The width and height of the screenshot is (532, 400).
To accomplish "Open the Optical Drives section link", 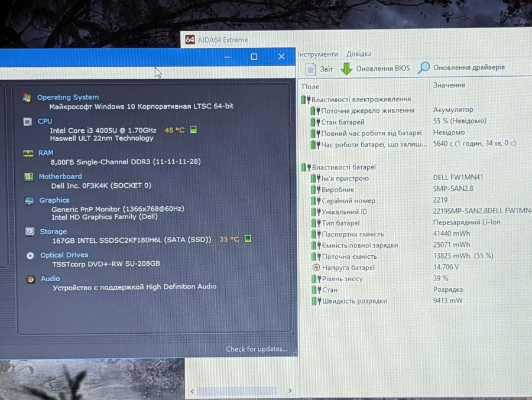I will point(64,255).
